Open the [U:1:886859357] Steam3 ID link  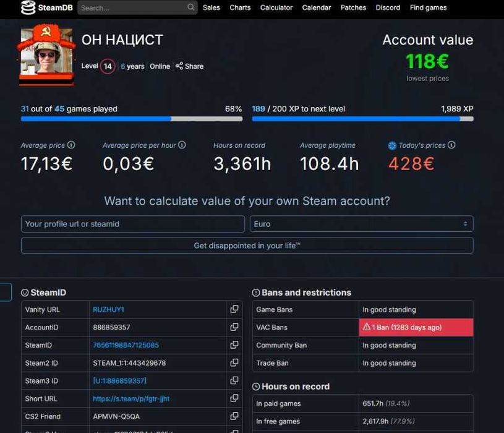(119, 380)
